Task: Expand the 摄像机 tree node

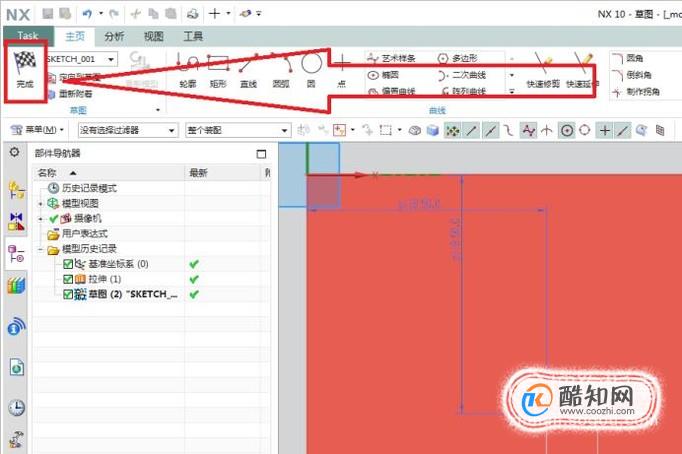Action: 40,219
